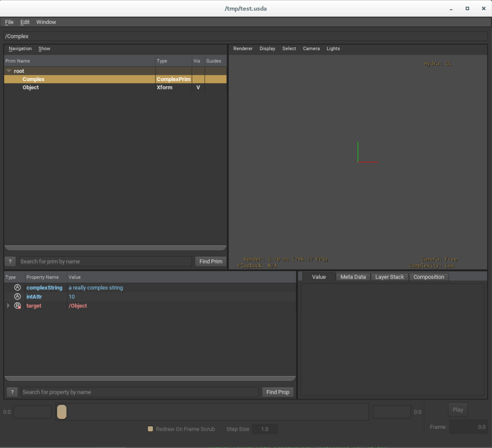Screen dimensions: 492x448
Task: Switch to the Composition tab
Action: tap(429, 277)
